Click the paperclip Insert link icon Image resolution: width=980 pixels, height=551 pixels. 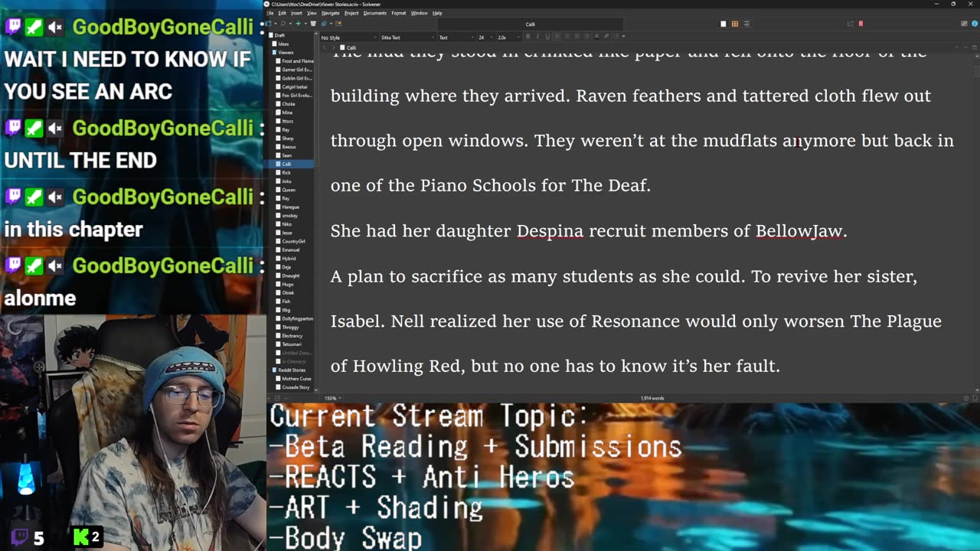[x=324, y=24]
